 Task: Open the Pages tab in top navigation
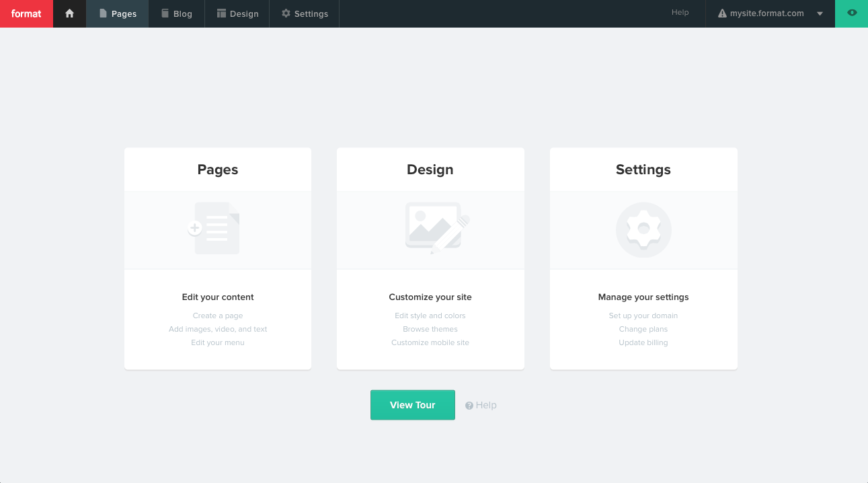118,13
